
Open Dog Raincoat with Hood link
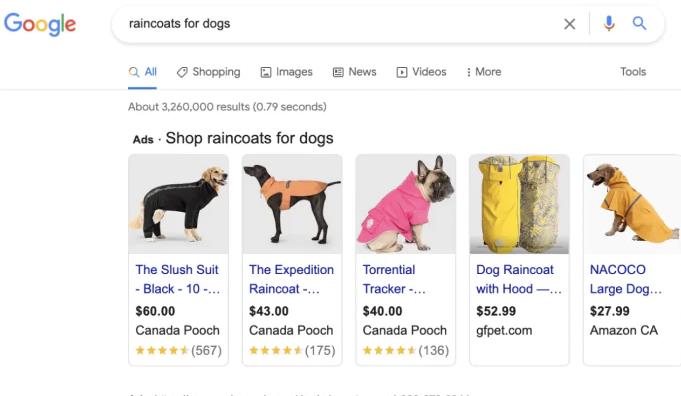(519, 279)
